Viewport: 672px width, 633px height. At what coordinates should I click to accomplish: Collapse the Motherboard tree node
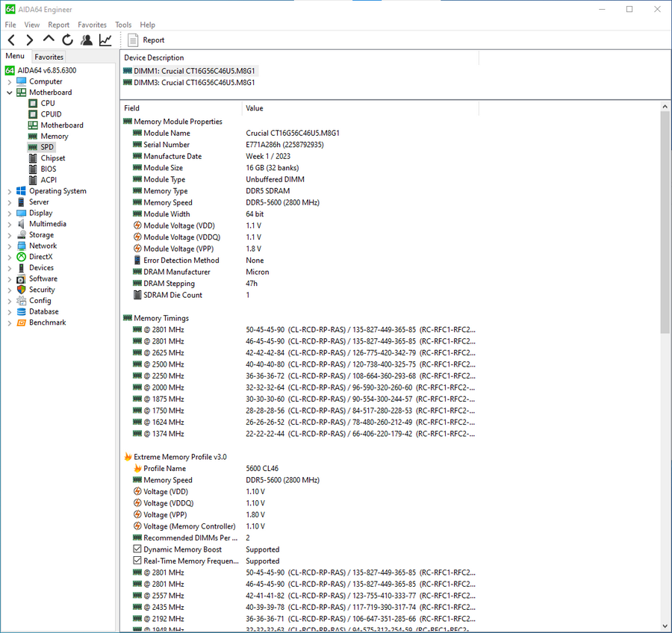point(10,93)
